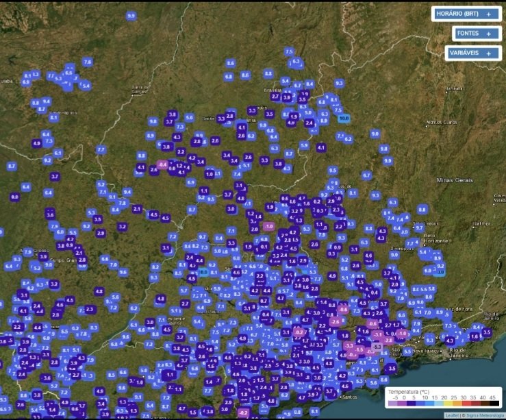Select the pink -1.0 marker below 1.9
Image resolution: width=506 pixels, height=420 pixels.
[x=268, y=226]
